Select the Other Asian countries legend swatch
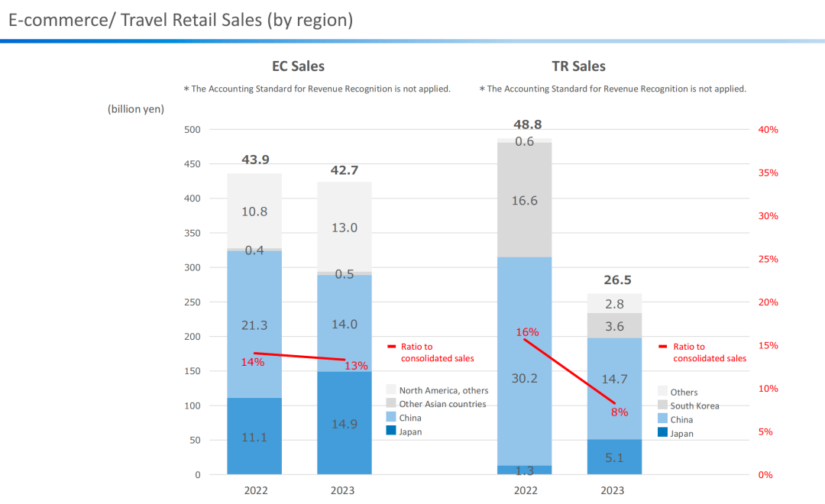This screenshot has width=825, height=504. tap(391, 403)
